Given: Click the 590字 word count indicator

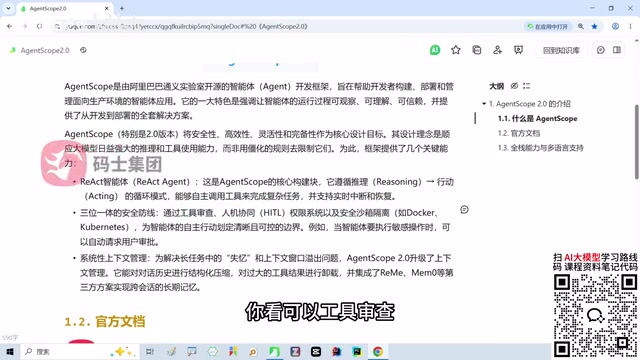Looking at the screenshot, I should [x=10, y=338].
